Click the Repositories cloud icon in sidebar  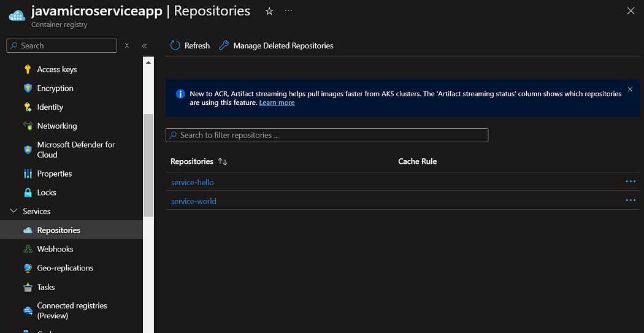[28, 231]
